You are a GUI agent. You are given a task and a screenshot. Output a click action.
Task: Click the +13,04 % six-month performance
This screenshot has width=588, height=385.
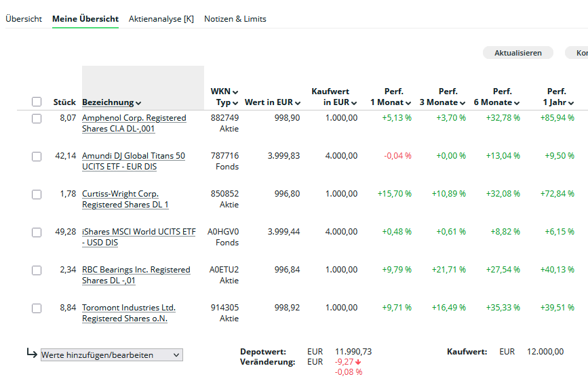tap(503, 156)
